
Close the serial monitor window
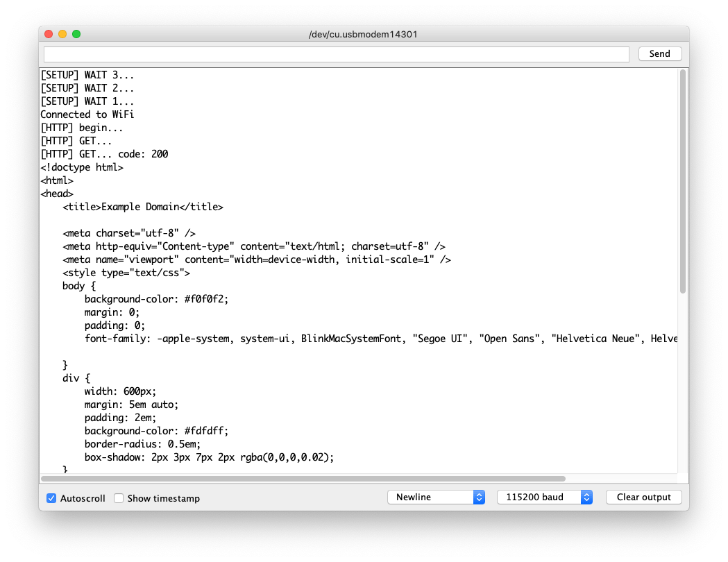49,34
